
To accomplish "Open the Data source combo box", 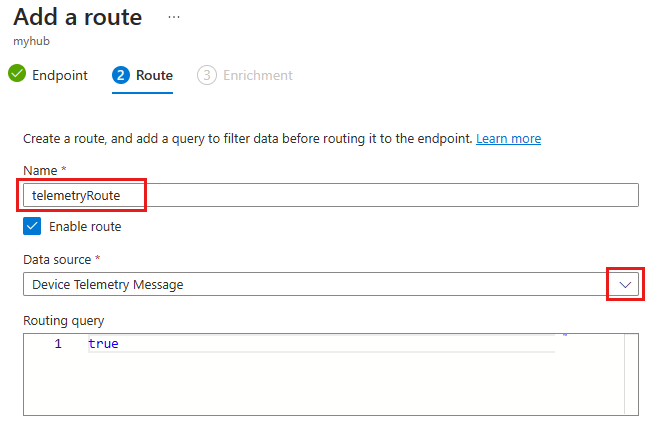I will coord(310,284).
